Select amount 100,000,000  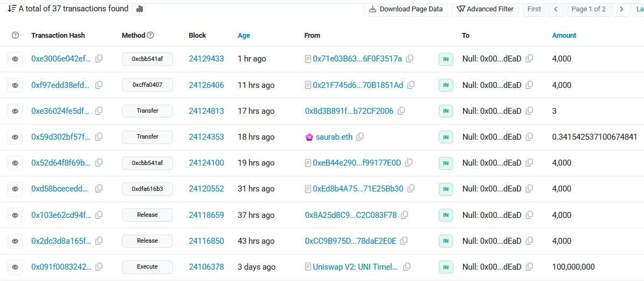573,266
